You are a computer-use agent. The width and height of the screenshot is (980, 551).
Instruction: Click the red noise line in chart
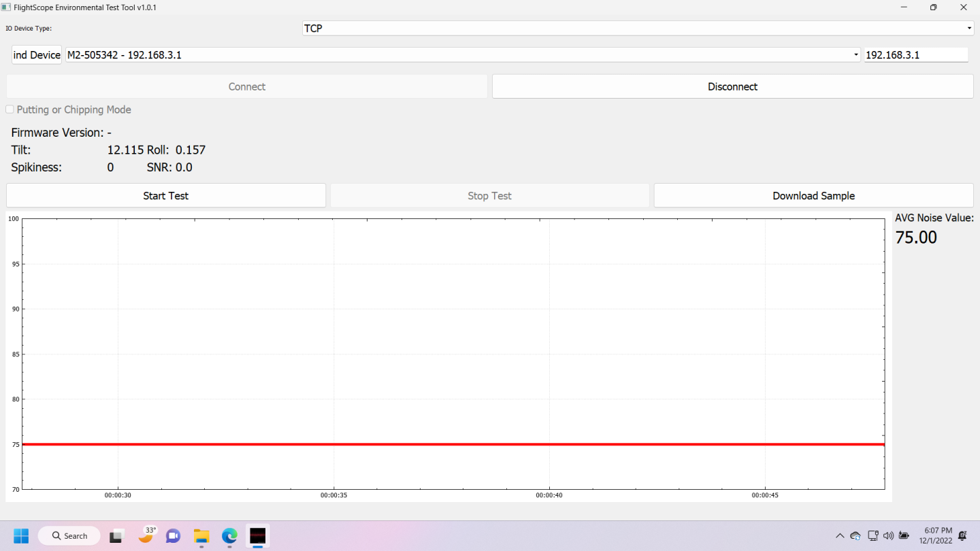pos(453,444)
